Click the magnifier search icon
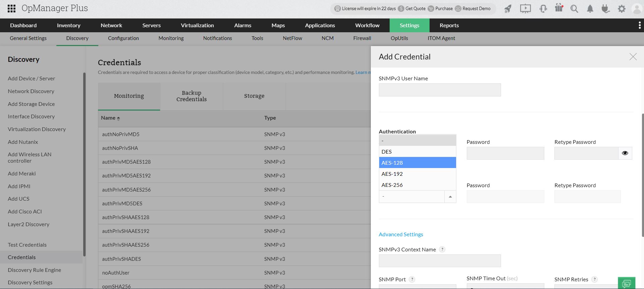This screenshot has height=289, width=644. tap(574, 9)
